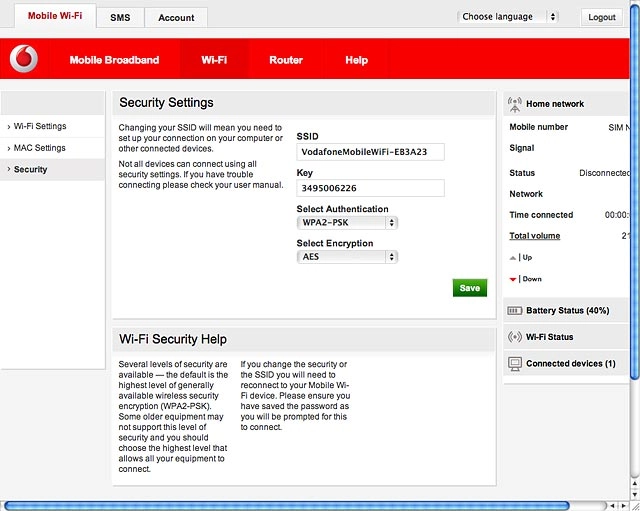640x511 pixels.
Task: Switch to the Account tab
Action: [x=176, y=18]
